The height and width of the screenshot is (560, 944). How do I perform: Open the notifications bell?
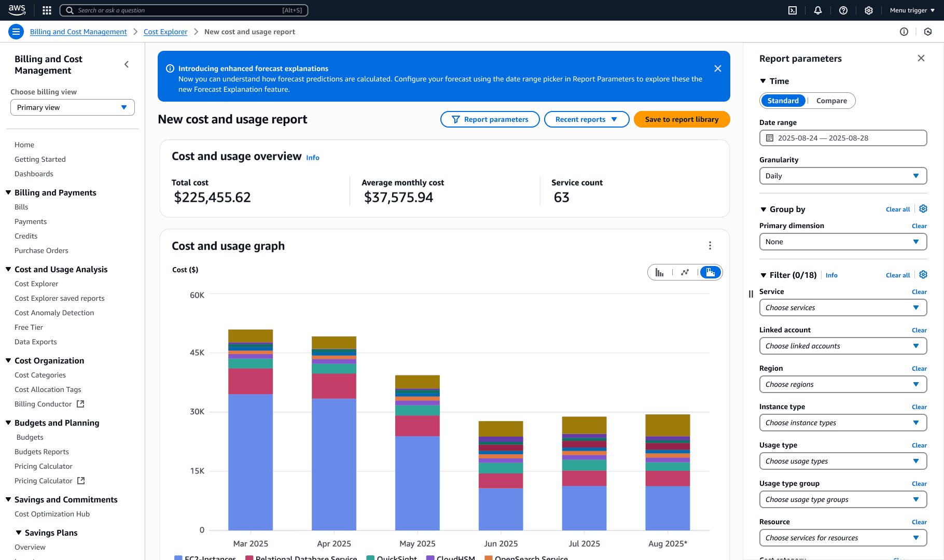pos(818,10)
